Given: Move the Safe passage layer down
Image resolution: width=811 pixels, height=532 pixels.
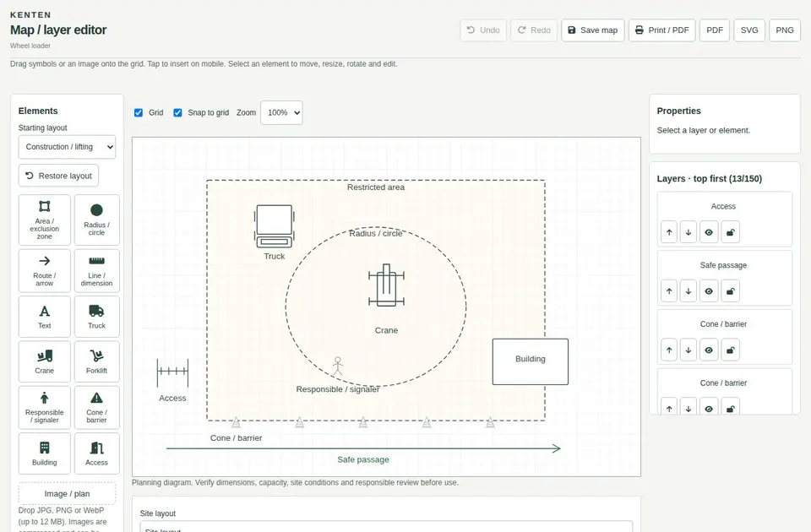Looking at the screenshot, I should pos(689,291).
